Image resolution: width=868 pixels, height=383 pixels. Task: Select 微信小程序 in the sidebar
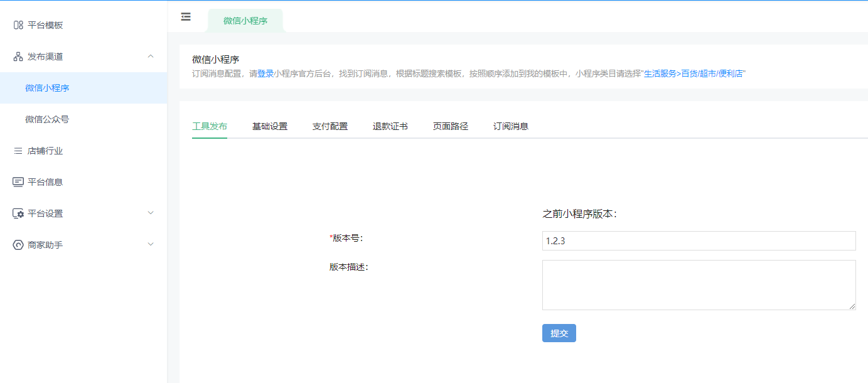click(x=83, y=88)
